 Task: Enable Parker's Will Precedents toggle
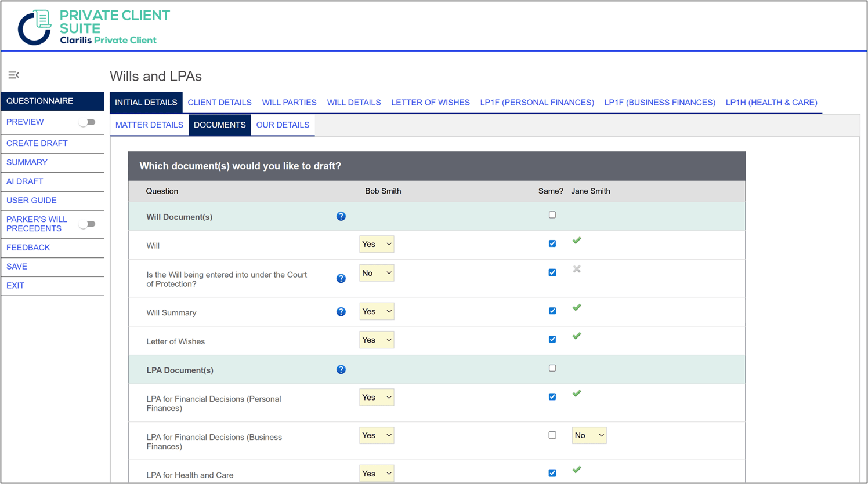point(88,224)
